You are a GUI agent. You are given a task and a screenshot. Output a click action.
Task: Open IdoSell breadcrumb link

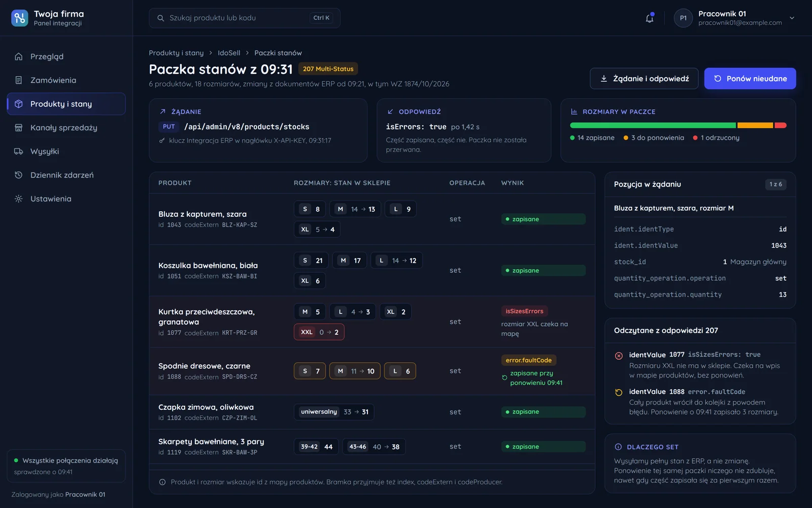[229, 53]
